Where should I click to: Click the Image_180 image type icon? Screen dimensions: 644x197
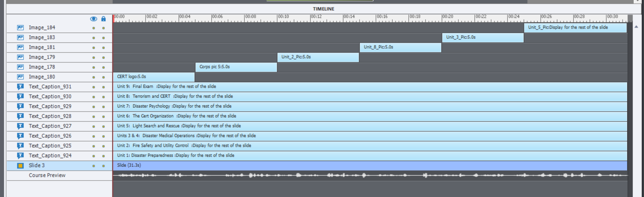tap(20, 77)
